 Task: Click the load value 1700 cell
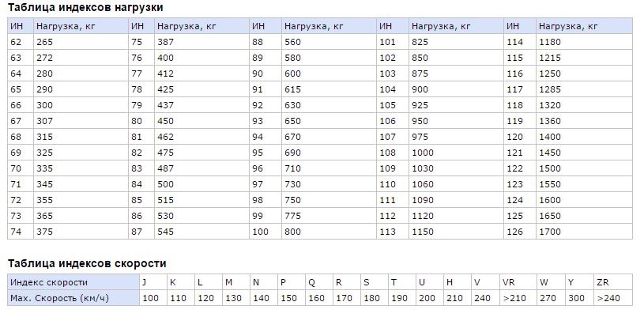click(x=550, y=232)
